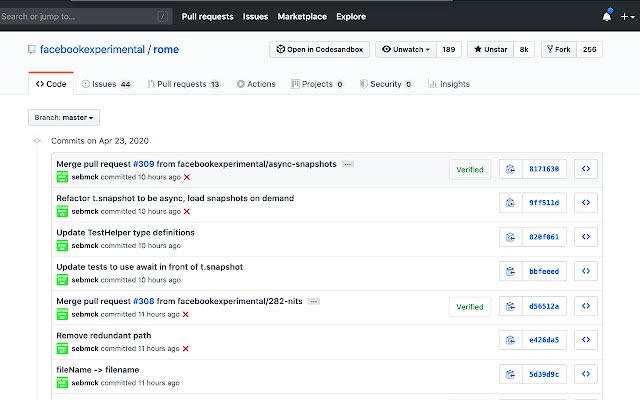Open commit hash 9ff511d

coord(544,202)
